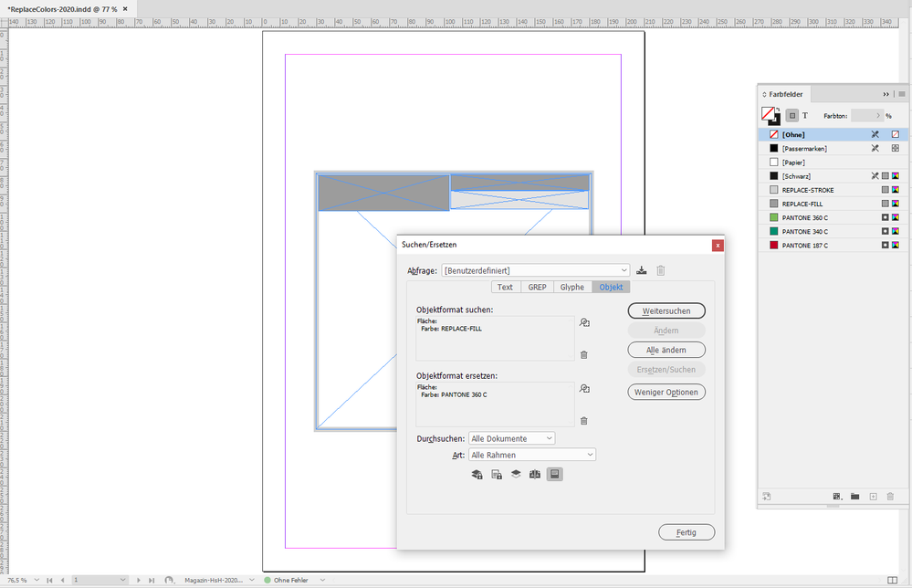Select the REPLACE-STROKE swatch

833,190
